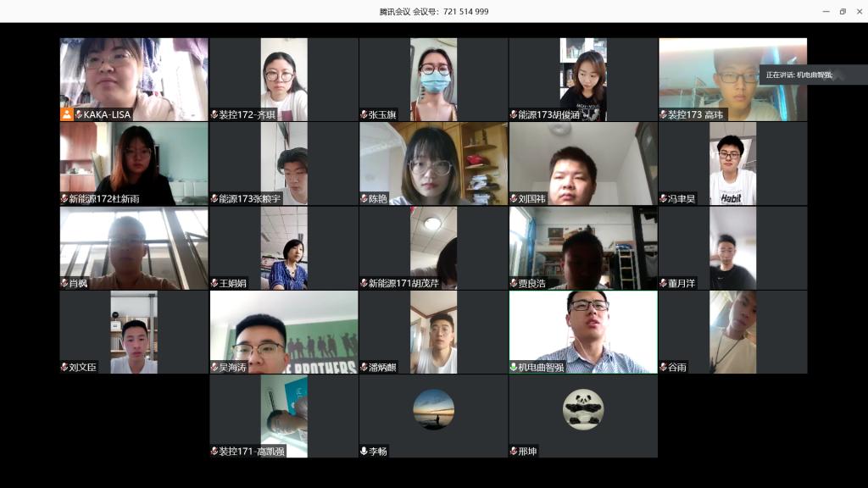868x488 pixels.
Task: Click the 正在讲话 speaker indicator
Action: (x=799, y=75)
